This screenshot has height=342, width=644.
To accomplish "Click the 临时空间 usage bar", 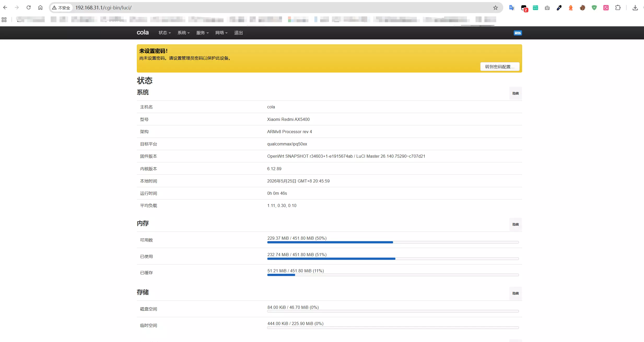I will click(x=393, y=327).
